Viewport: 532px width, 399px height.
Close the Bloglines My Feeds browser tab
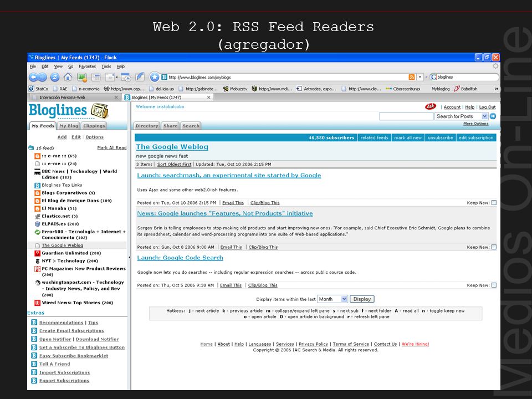tap(209, 98)
